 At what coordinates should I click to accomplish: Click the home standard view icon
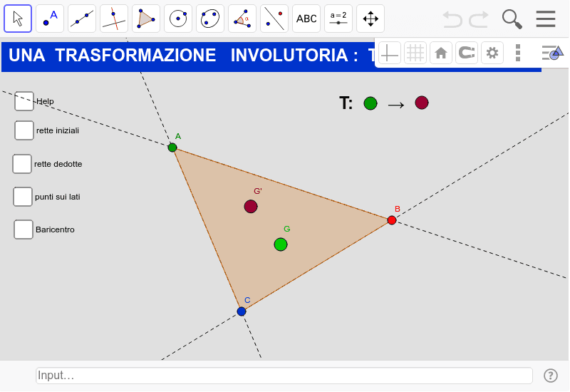pos(441,53)
